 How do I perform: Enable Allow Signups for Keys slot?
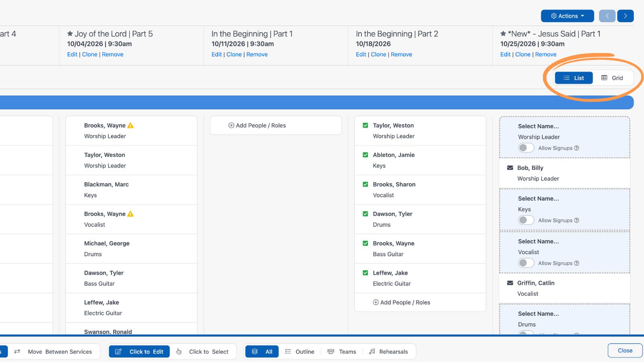526,220
